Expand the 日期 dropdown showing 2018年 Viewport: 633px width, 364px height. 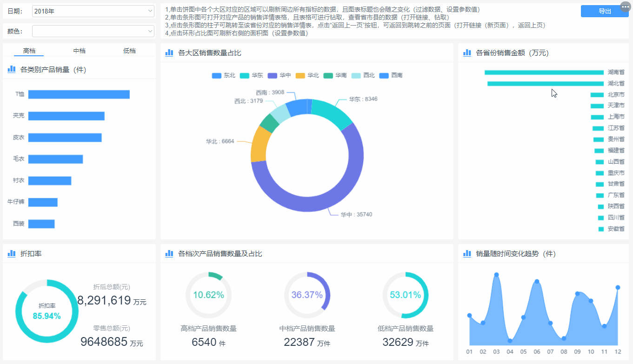pyautogui.click(x=93, y=11)
